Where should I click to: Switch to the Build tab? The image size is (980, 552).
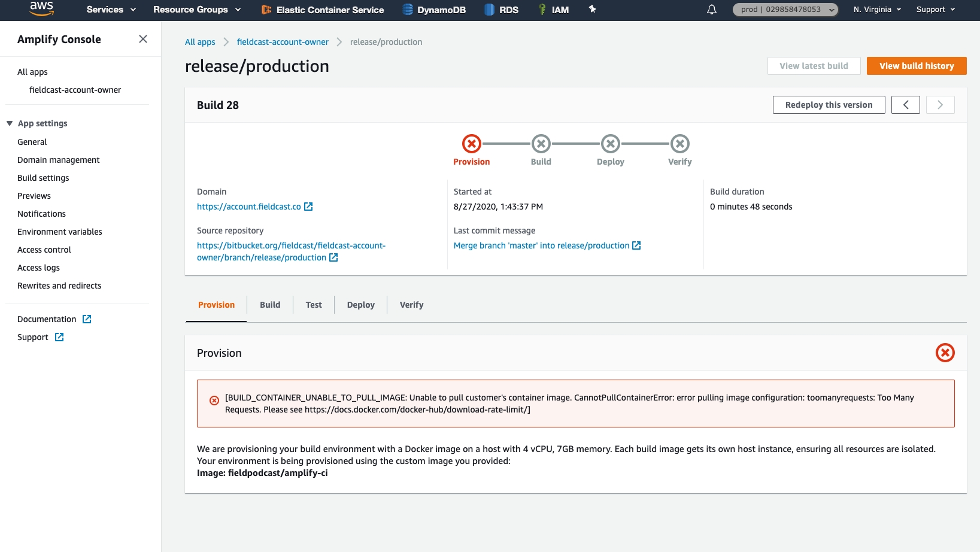point(270,305)
